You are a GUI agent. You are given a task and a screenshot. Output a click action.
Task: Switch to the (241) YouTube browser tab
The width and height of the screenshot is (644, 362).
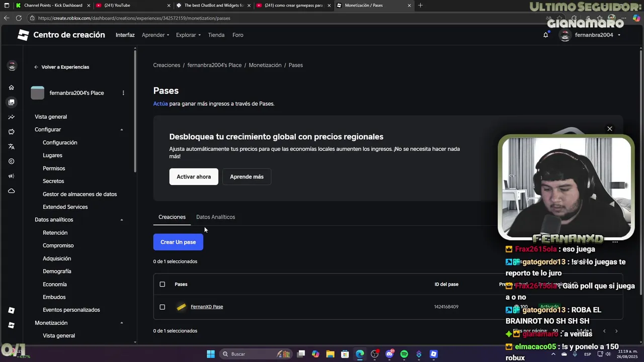[x=133, y=6]
